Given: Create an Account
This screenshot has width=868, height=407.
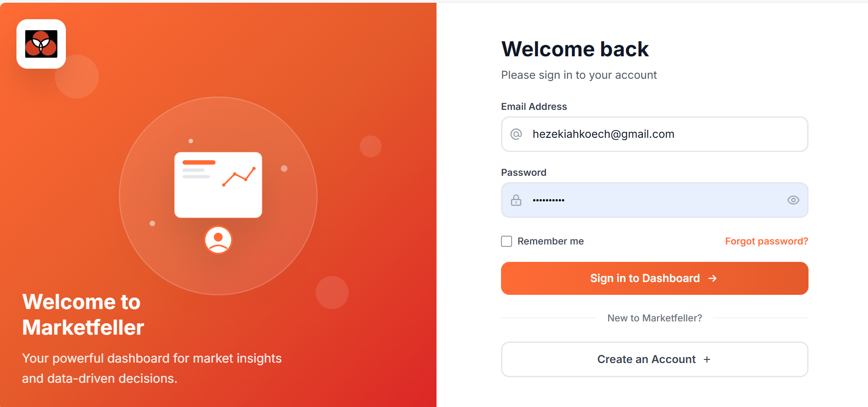Looking at the screenshot, I should pos(655,359).
